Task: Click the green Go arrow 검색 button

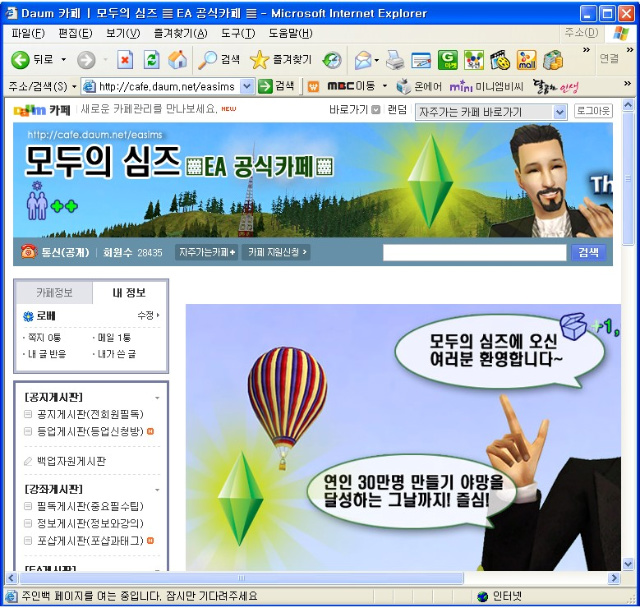Action: click(276, 86)
